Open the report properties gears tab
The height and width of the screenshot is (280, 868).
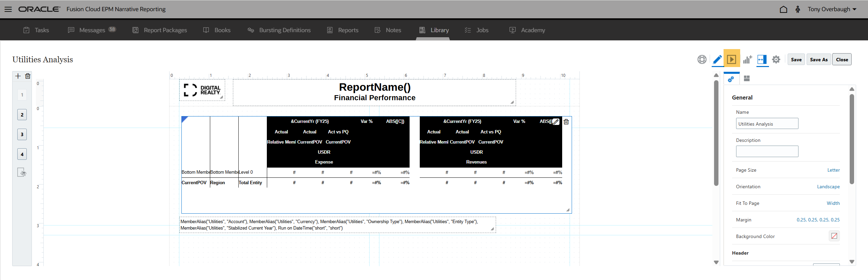[x=731, y=79]
